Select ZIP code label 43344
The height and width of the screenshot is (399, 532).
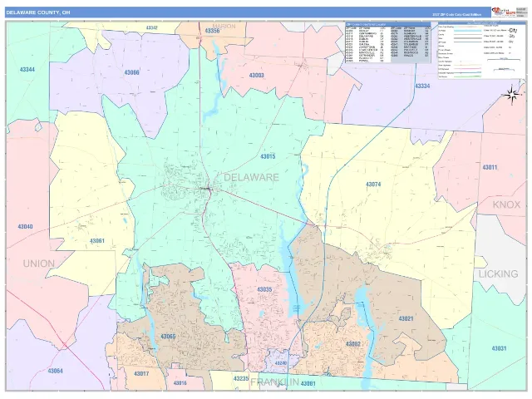click(27, 70)
